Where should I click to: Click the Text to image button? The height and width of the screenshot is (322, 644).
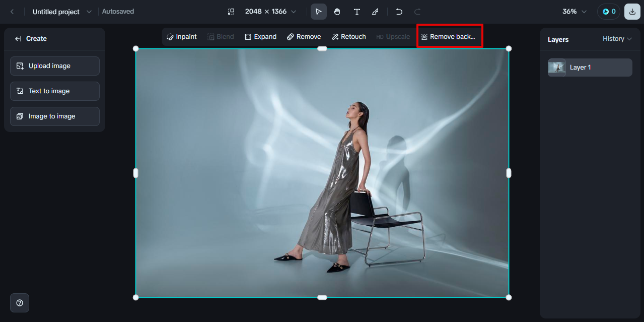click(x=55, y=91)
